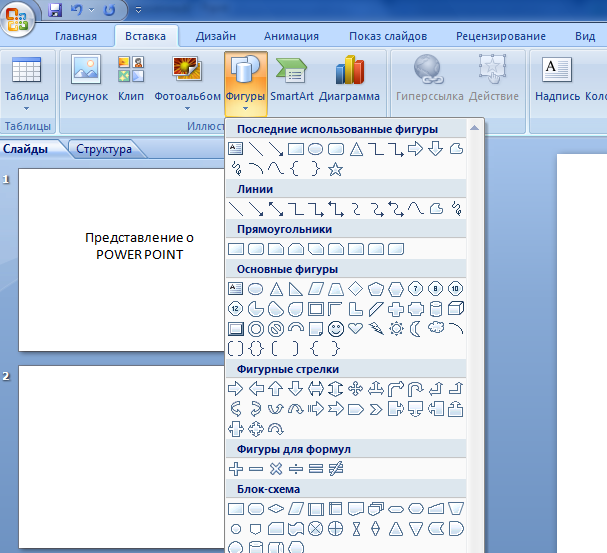Pick the multiply shape in Фигуры для формул
Screen dimensions: 607x553
(x=276, y=469)
